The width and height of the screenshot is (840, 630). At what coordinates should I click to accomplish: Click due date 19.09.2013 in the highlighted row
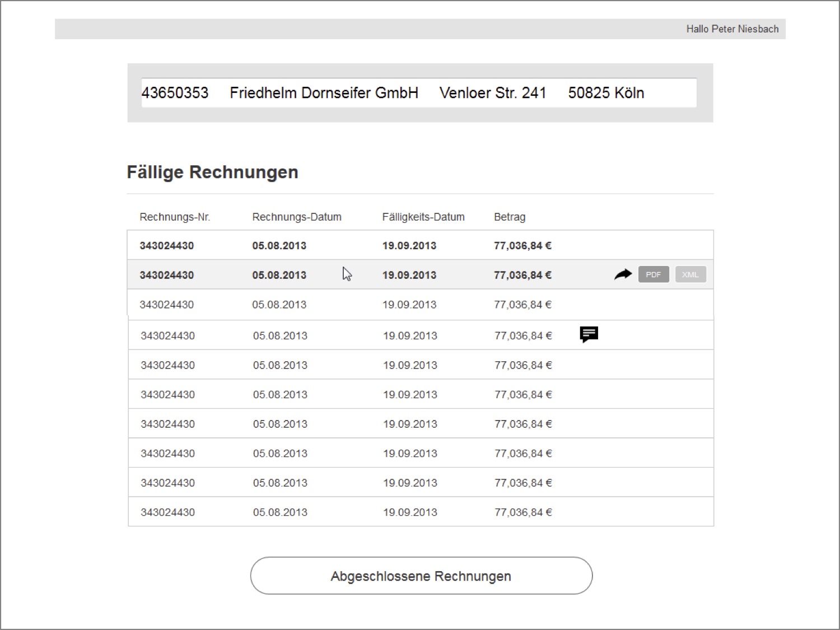click(x=409, y=275)
